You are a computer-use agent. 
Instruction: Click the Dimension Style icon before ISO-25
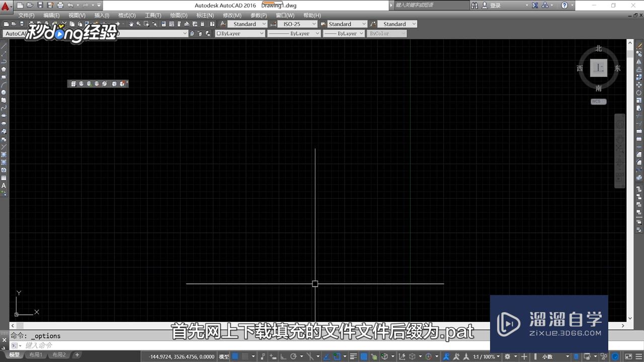[x=273, y=24]
